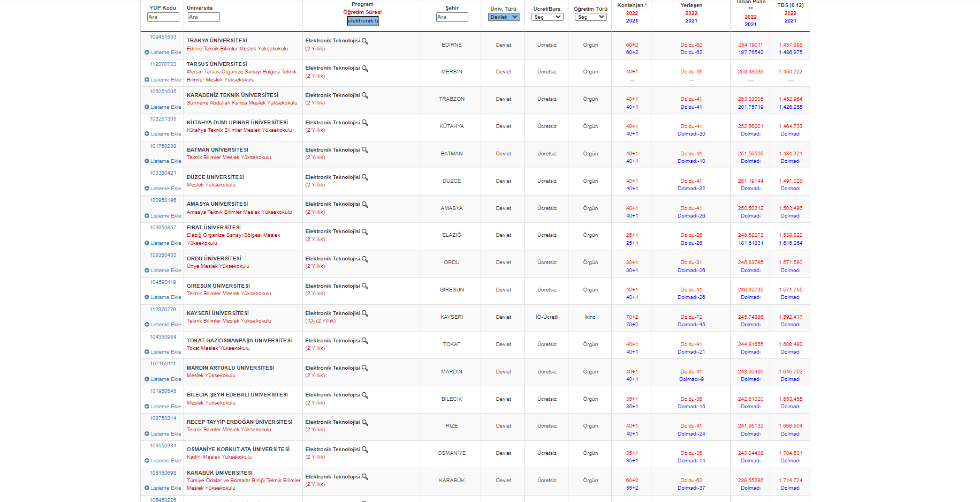Select 'İÖ-Ücretli' cell in Kayseri row
The width and height of the screenshot is (980, 502).
coord(547,317)
